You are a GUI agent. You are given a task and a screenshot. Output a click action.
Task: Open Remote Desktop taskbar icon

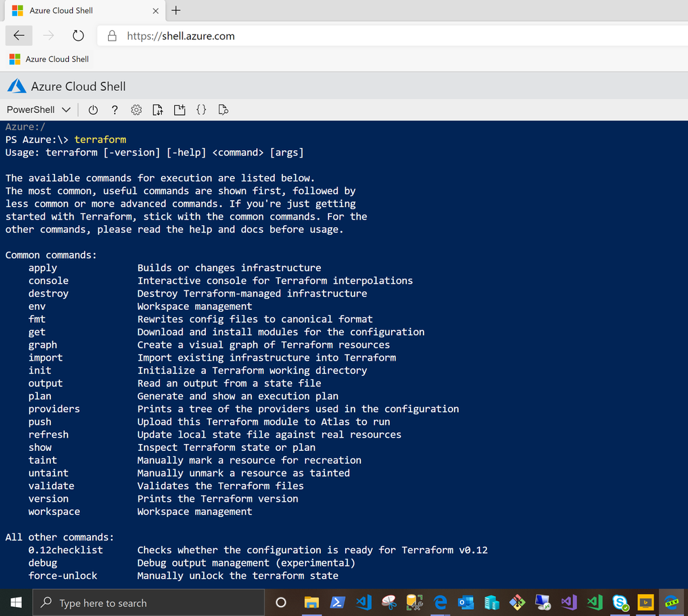tap(543, 603)
